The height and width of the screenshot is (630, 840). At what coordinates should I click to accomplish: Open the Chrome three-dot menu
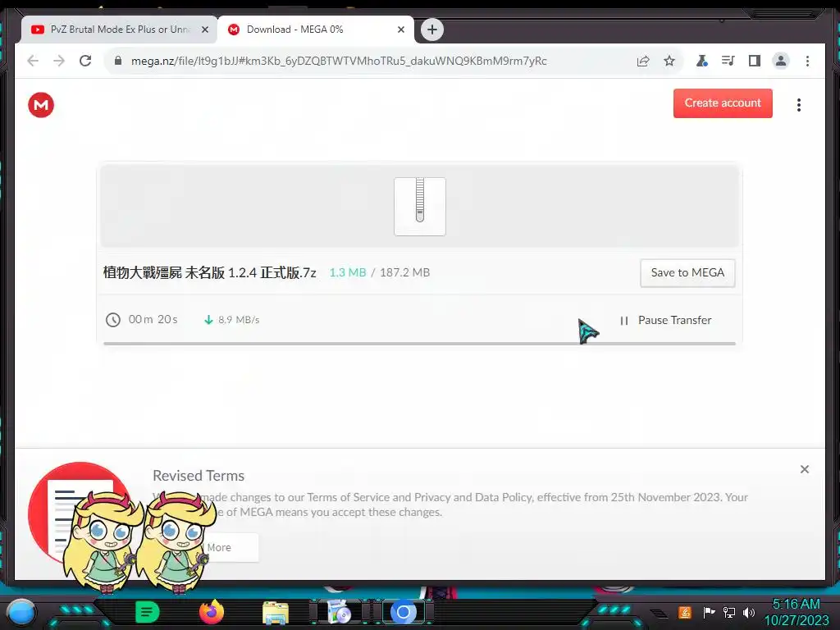tap(807, 61)
